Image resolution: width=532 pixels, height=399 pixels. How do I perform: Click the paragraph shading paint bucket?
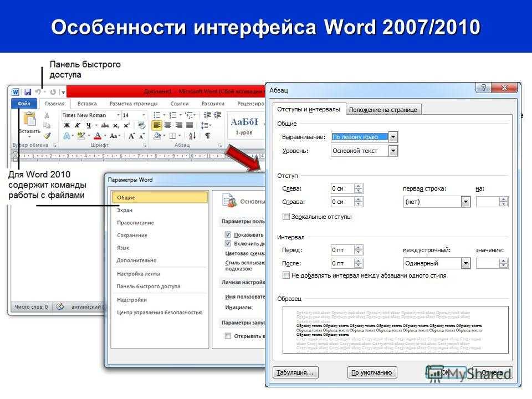(x=157, y=136)
